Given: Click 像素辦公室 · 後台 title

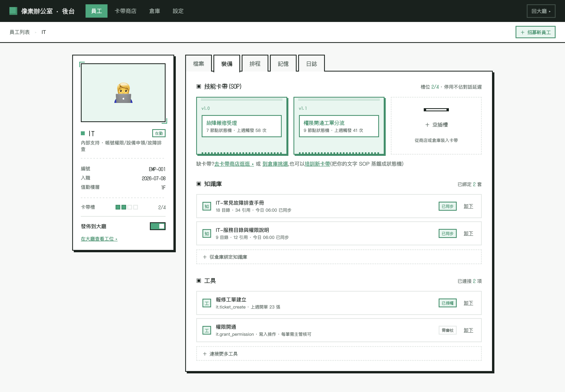Looking at the screenshot, I should [x=48, y=11].
